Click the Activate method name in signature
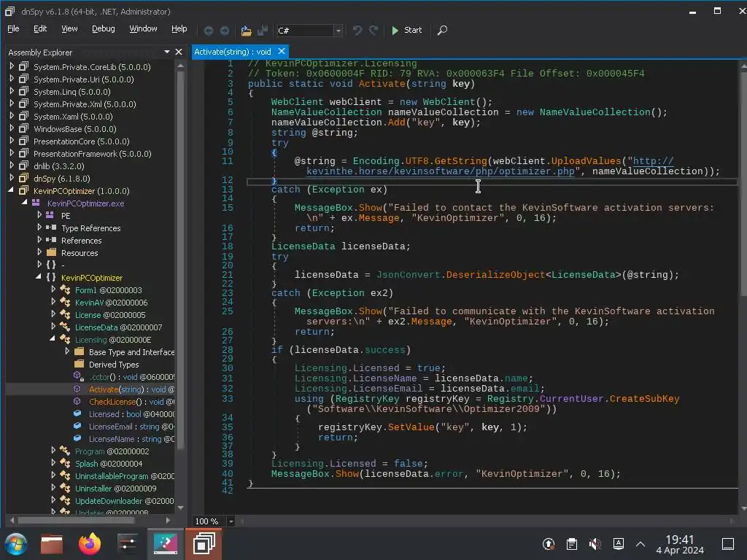Screen dimensions: 747x560 (x=382, y=84)
